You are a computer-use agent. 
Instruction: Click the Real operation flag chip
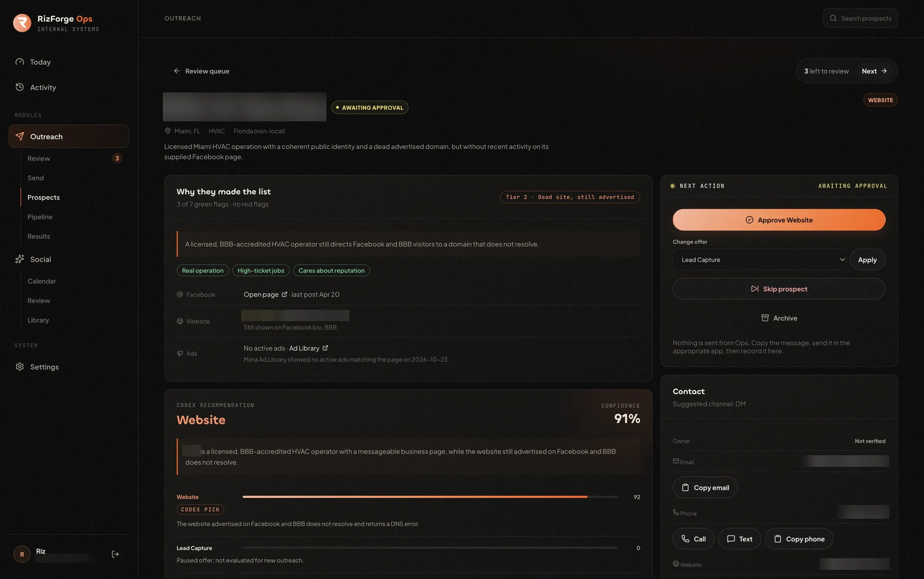[x=203, y=270]
